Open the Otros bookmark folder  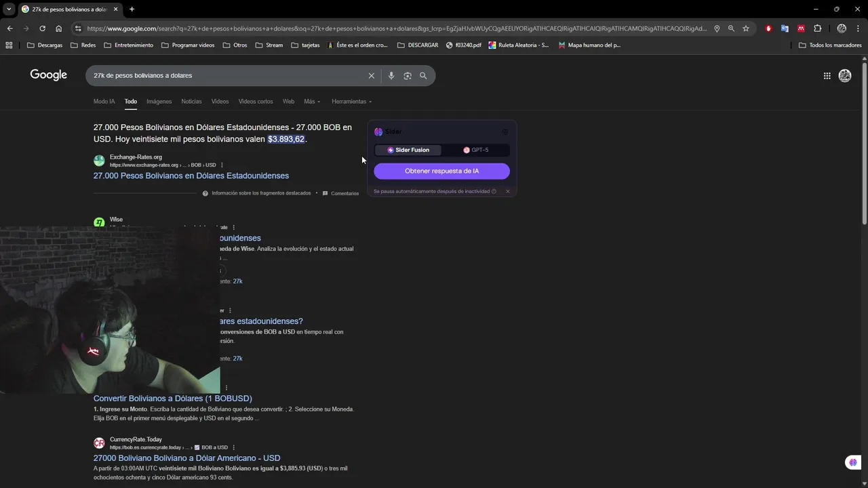coord(234,45)
